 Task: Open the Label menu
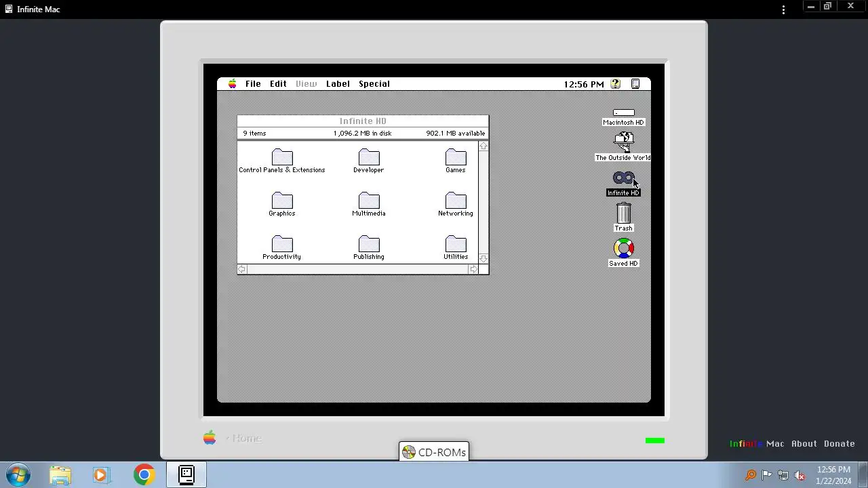tap(338, 84)
